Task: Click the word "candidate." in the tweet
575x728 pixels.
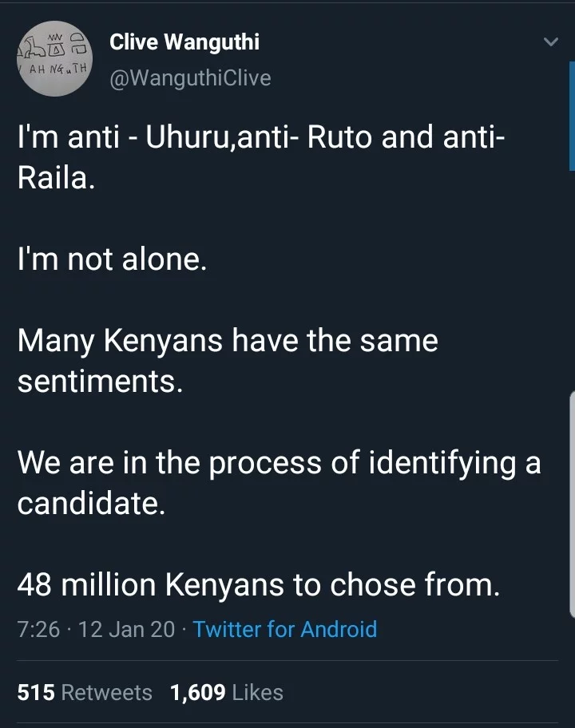Action: coord(91,504)
